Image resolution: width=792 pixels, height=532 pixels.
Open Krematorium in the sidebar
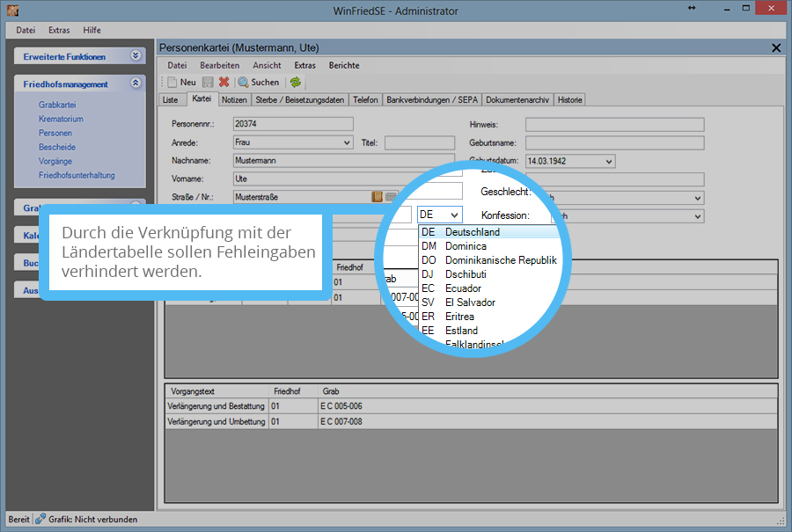[x=61, y=119]
